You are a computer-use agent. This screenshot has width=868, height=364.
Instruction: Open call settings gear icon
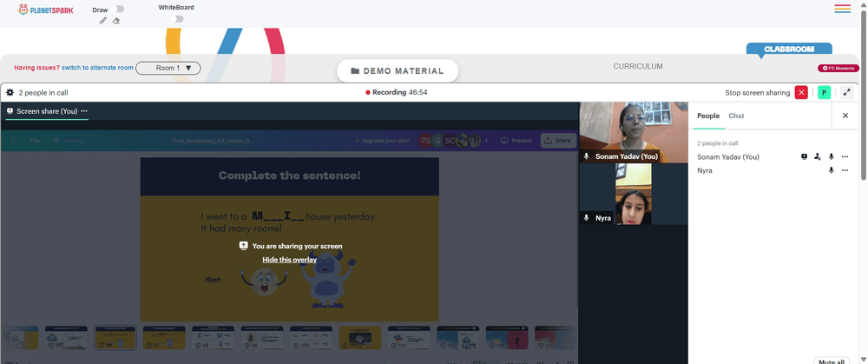tap(10, 93)
